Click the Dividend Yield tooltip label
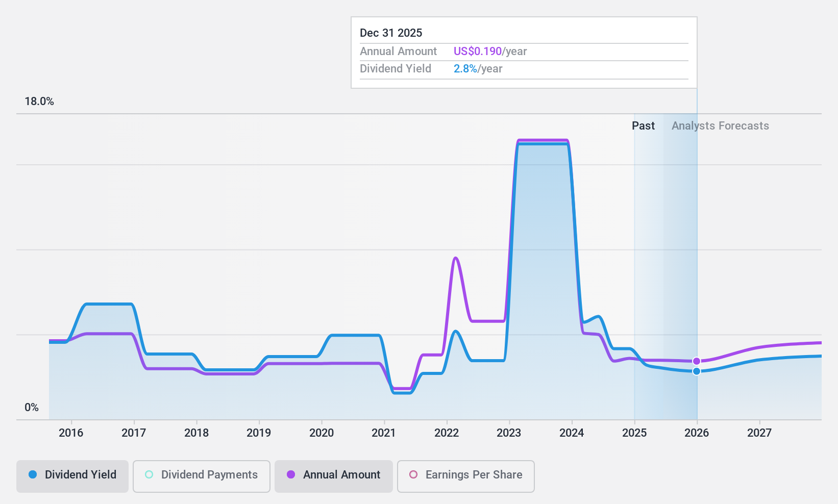The width and height of the screenshot is (838, 504). click(x=396, y=69)
